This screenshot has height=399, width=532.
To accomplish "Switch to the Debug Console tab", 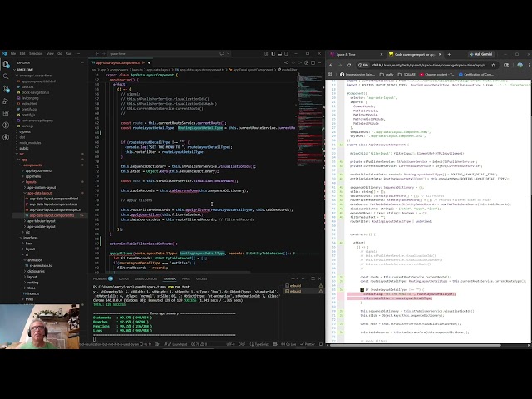I will pos(146,279).
